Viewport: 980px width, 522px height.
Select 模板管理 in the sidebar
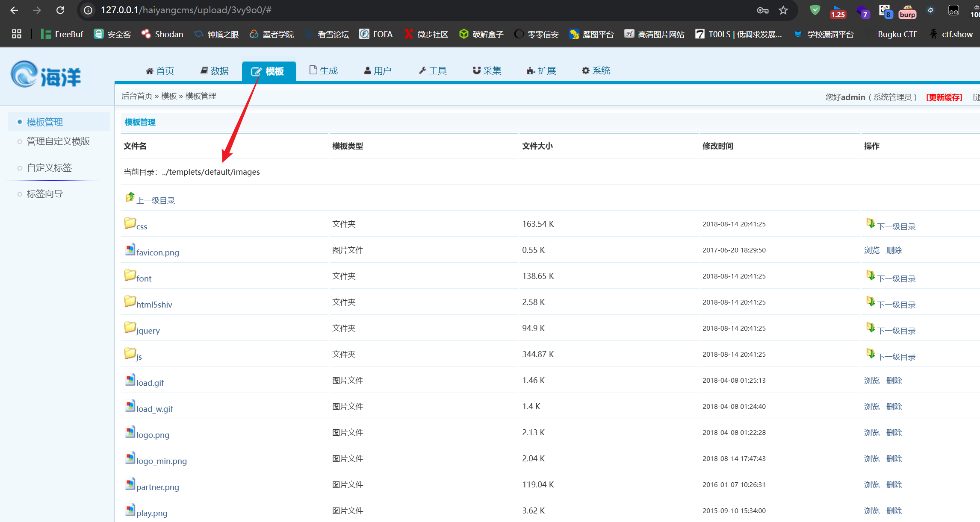45,122
